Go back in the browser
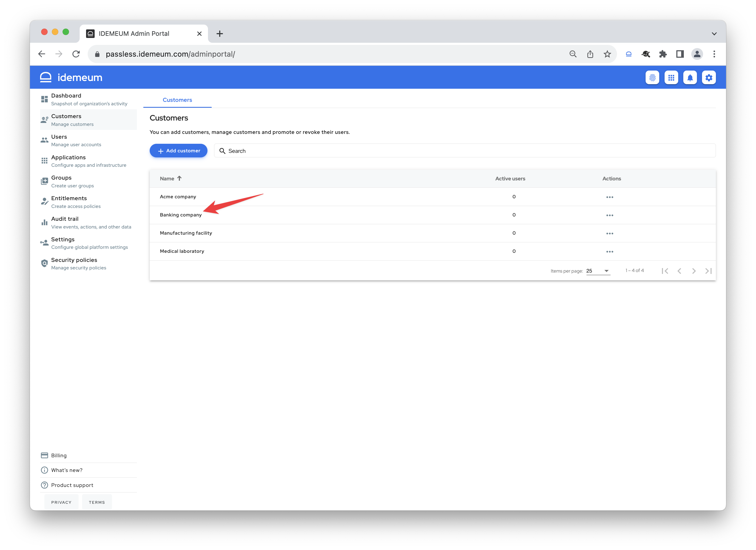Viewport: 756px width, 550px height. point(42,54)
